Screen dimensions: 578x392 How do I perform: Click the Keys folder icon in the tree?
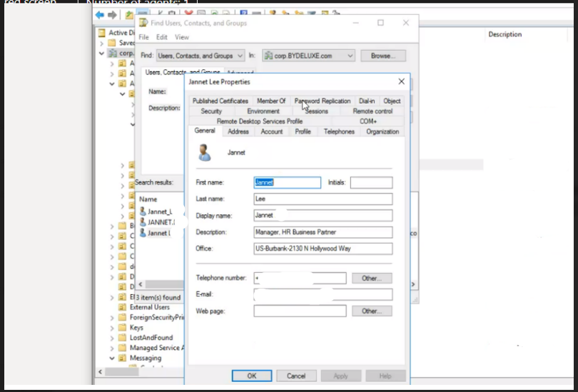point(123,327)
